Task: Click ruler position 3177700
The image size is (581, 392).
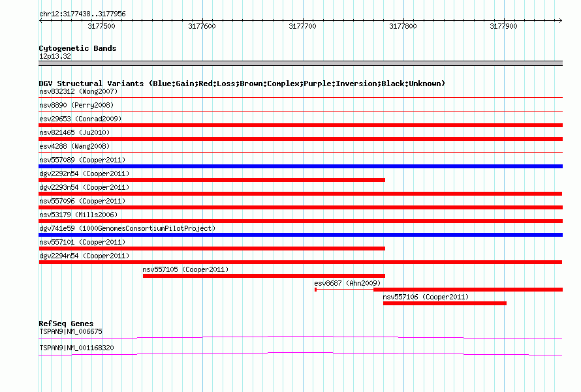Action: pos(302,26)
